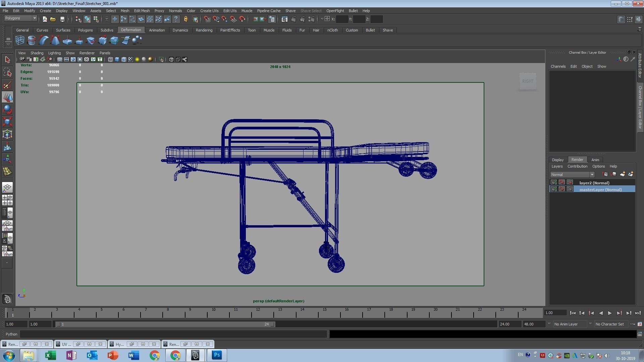The width and height of the screenshot is (644, 362).
Task: Move selected render layer up icon
Action: pos(605,174)
